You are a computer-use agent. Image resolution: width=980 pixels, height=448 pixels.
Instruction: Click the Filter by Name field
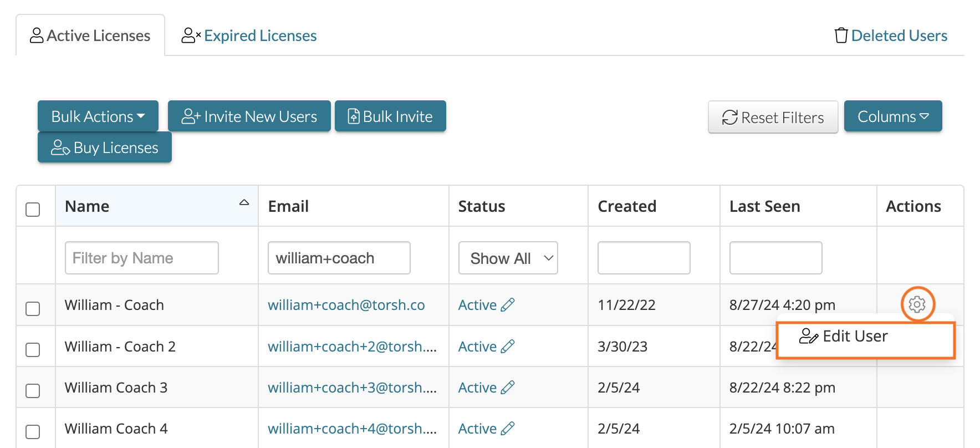click(x=142, y=258)
